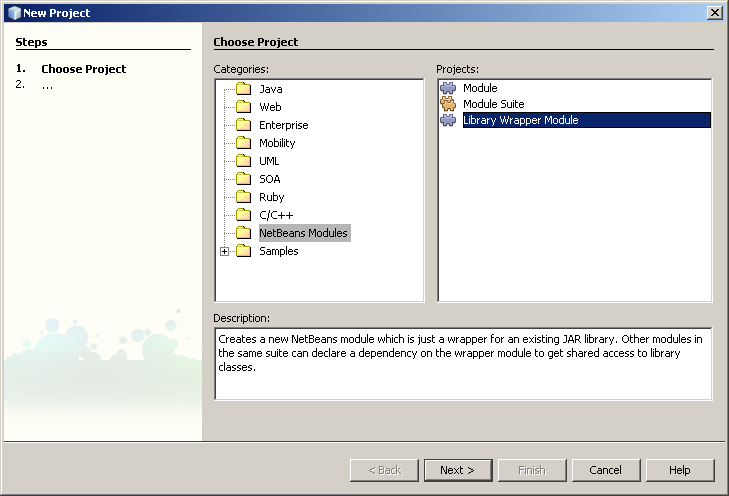Select the Enterprise category

pos(284,125)
